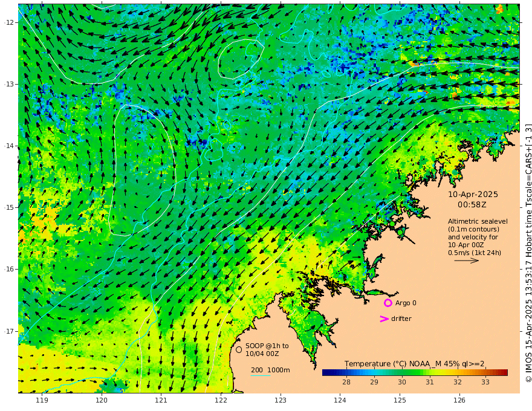Click the Temperature (°C) NOAA_M colorbar title

click(x=414, y=364)
